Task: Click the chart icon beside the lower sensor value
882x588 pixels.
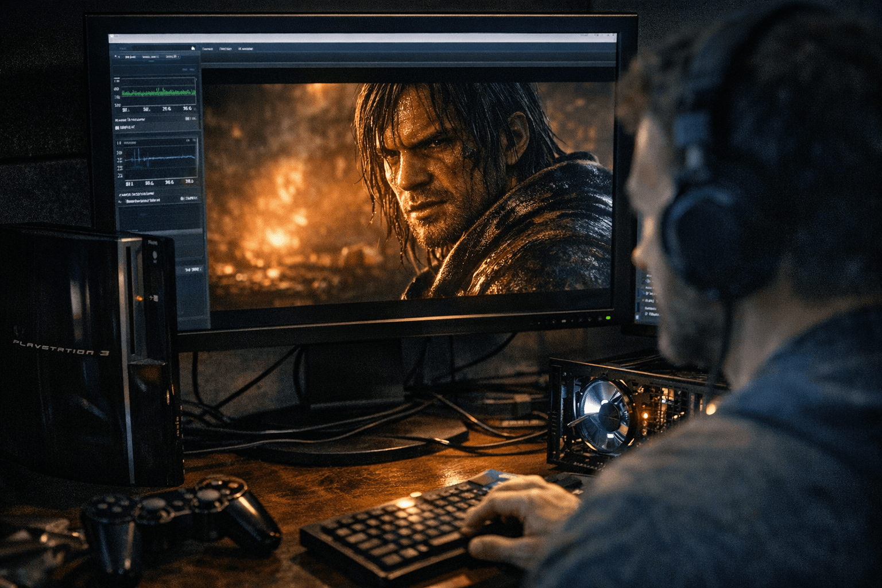Action: tap(181, 198)
